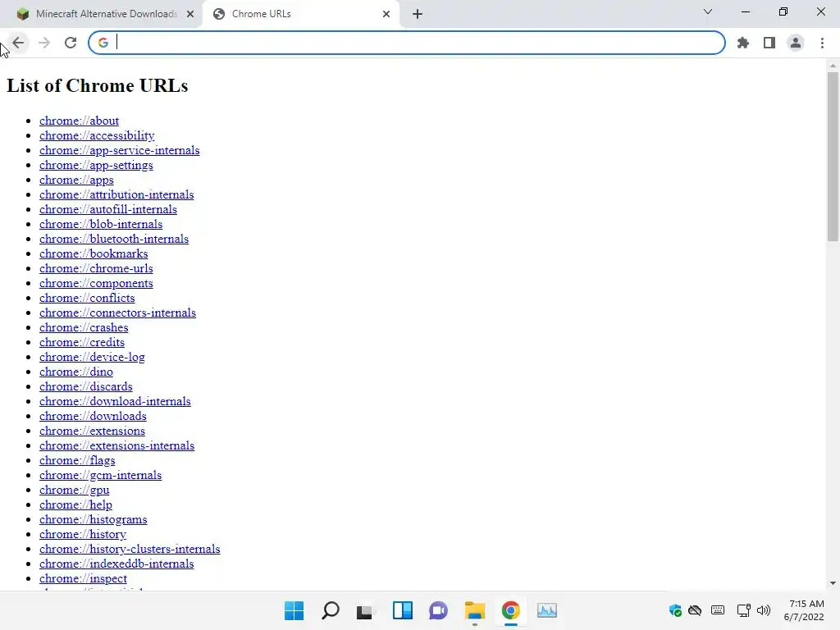
Task: Open chrome://gpu link
Action: [x=74, y=491]
